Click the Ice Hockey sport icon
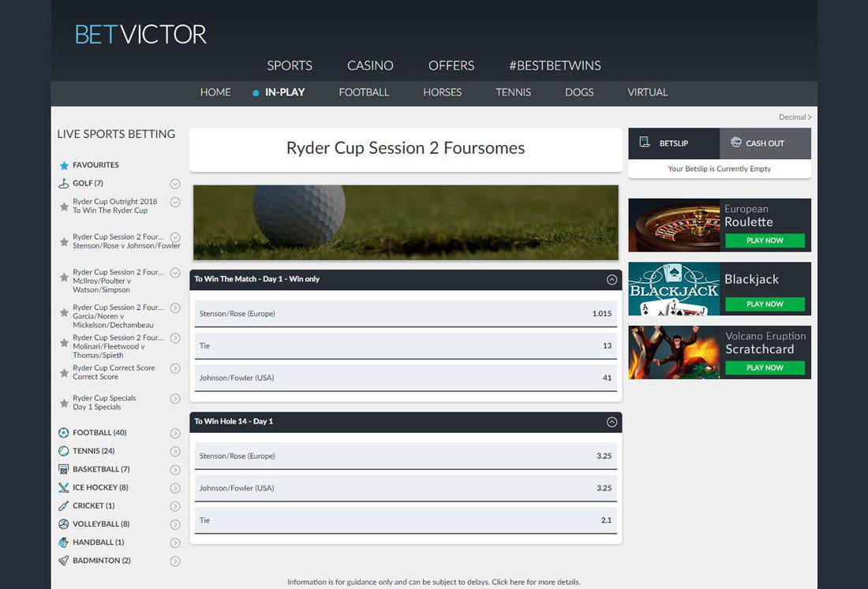This screenshot has width=868, height=589. coord(64,487)
